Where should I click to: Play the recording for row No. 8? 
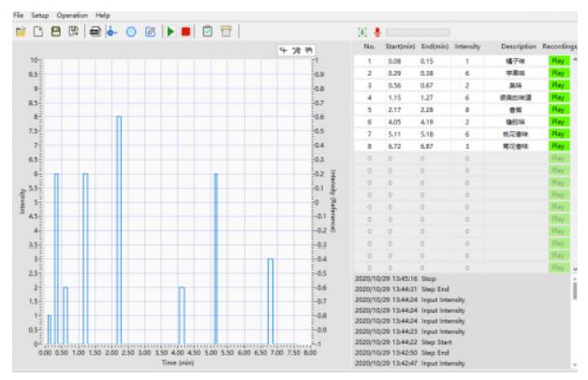click(558, 146)
